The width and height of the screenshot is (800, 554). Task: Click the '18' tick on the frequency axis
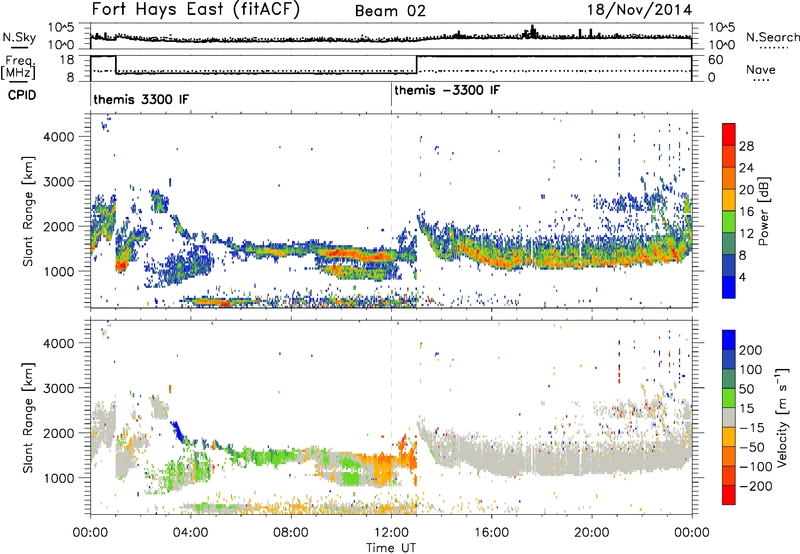67,60
